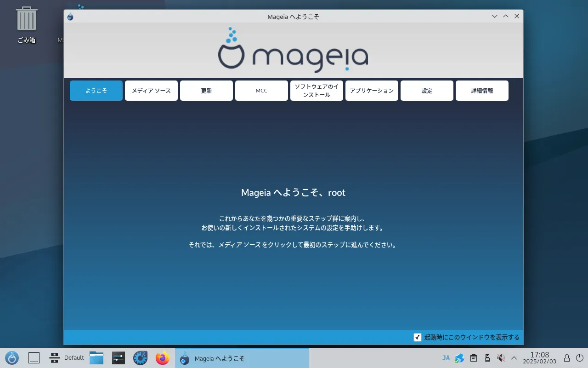Open the Default activity switcher
The image size is (588, 368).
[x=67, y=358]
